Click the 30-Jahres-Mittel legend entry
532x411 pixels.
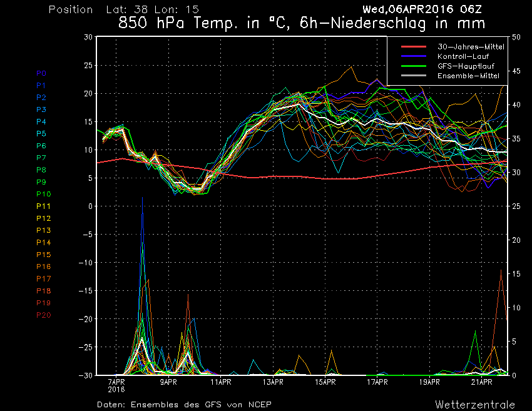pos(471,47)
